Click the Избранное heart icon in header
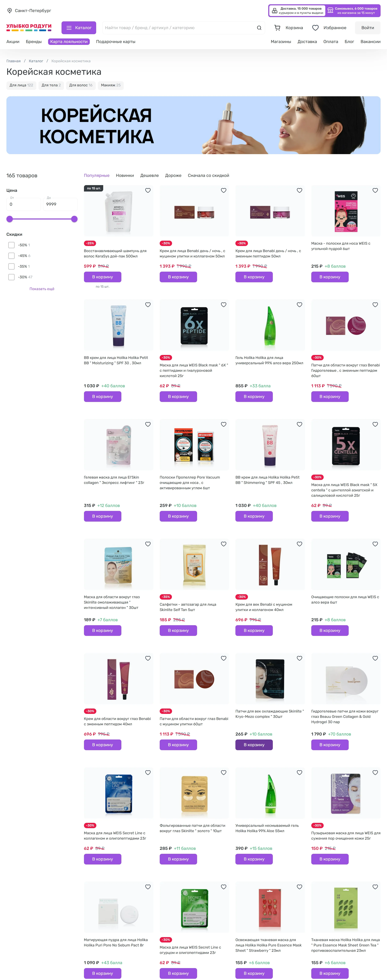The height and width of the screenshot is (980, 387). pos(315,28)
